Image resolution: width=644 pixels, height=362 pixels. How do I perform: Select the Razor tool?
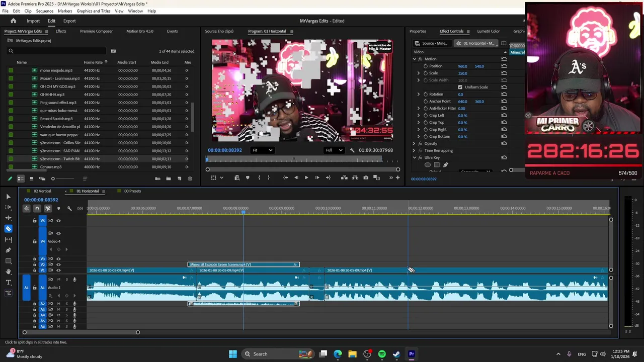coord(8,229)
